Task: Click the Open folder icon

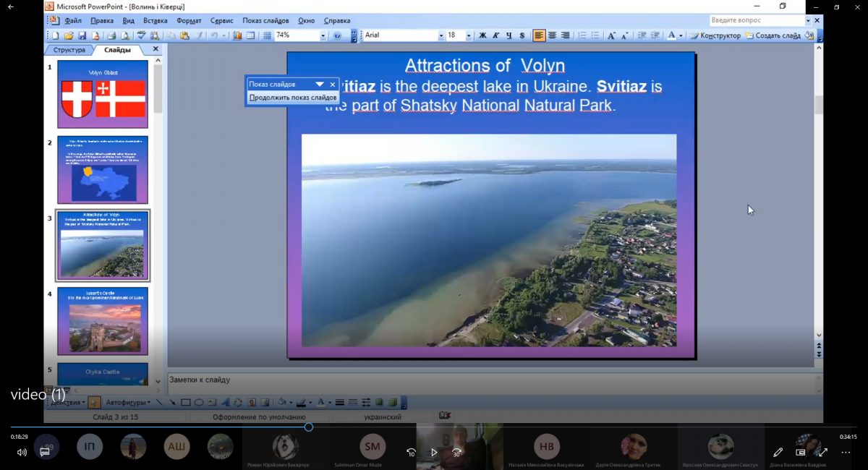Action: (69, 35)
